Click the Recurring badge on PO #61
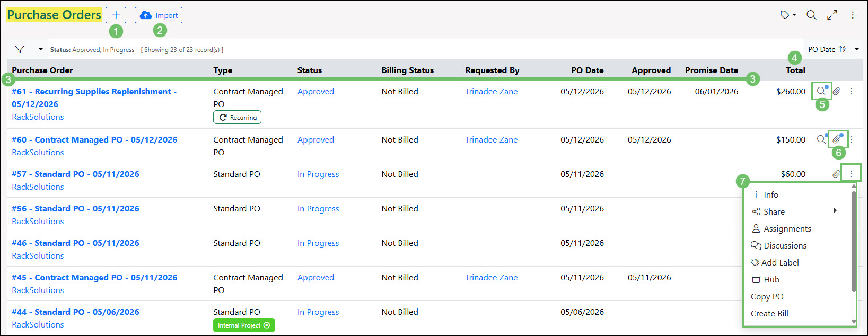 [237, 117]
